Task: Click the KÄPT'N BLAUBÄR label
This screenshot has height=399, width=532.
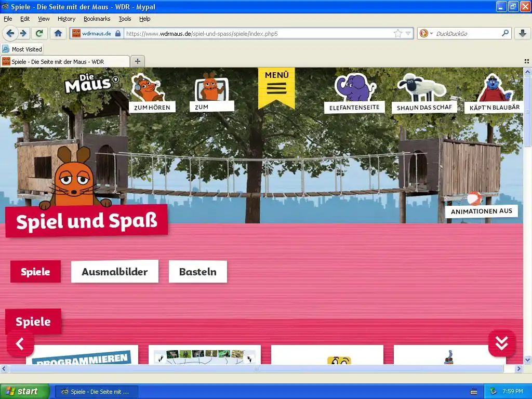Action: pos(495,108)
